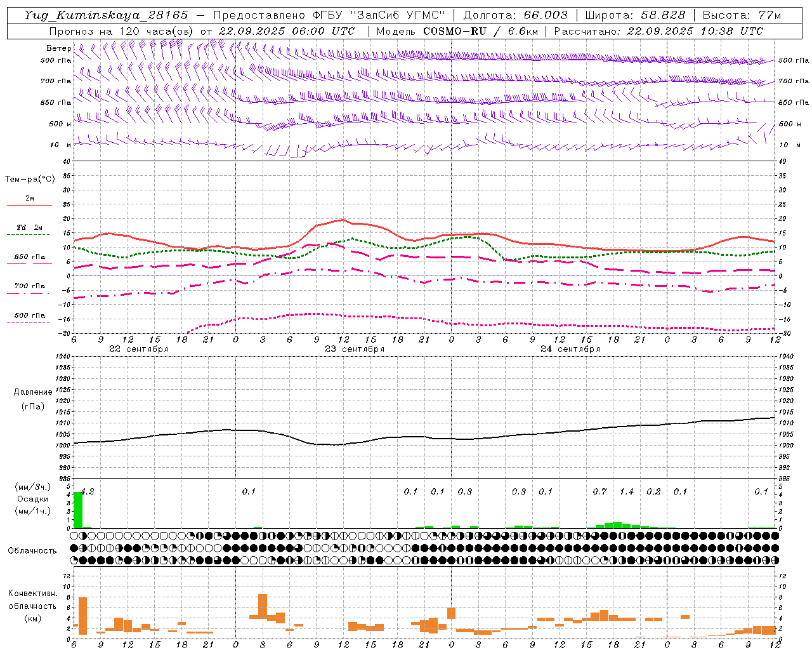Click the '(км)' convective unit label
Screen dimensions: 812x650
(33, 618)
